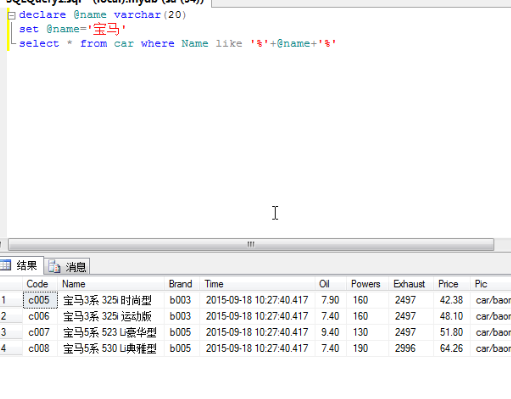Select the Oil column header
The width and height of the screenshot is (511, 399).
[x=331, y=284]
